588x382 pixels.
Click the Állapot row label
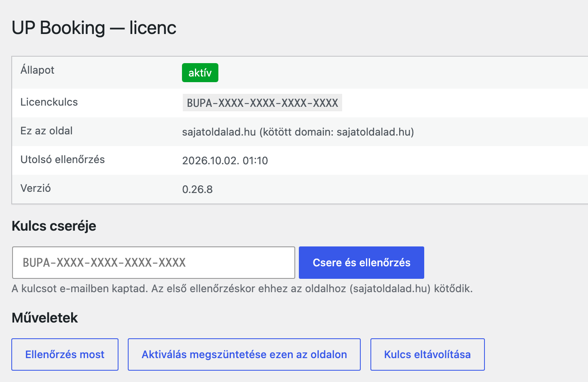click(37, 70)
